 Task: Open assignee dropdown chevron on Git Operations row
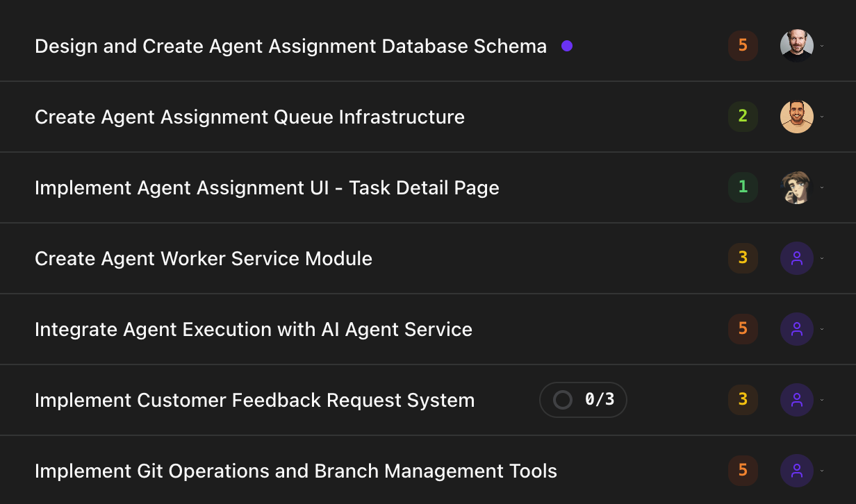[x=822, y=471]
